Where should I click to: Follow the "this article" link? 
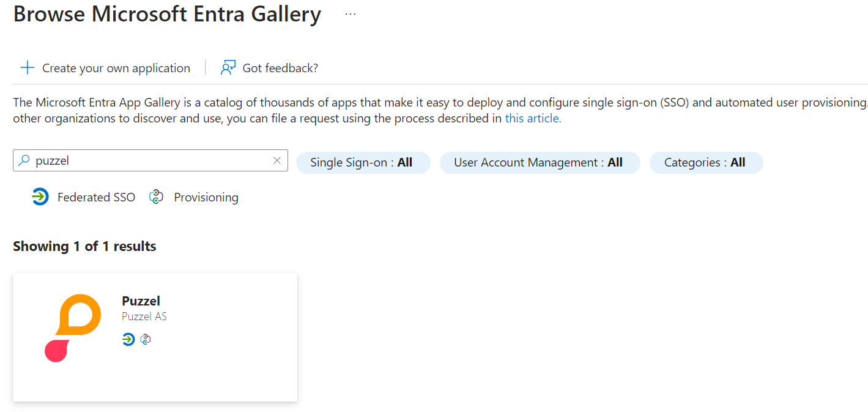(x=532, y=119)
